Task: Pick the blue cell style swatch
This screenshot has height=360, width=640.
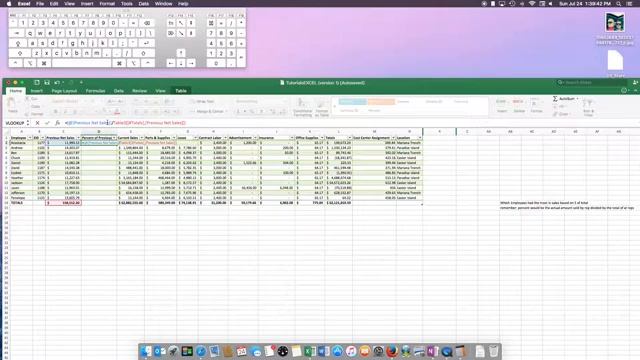Action: coord(352,102)
